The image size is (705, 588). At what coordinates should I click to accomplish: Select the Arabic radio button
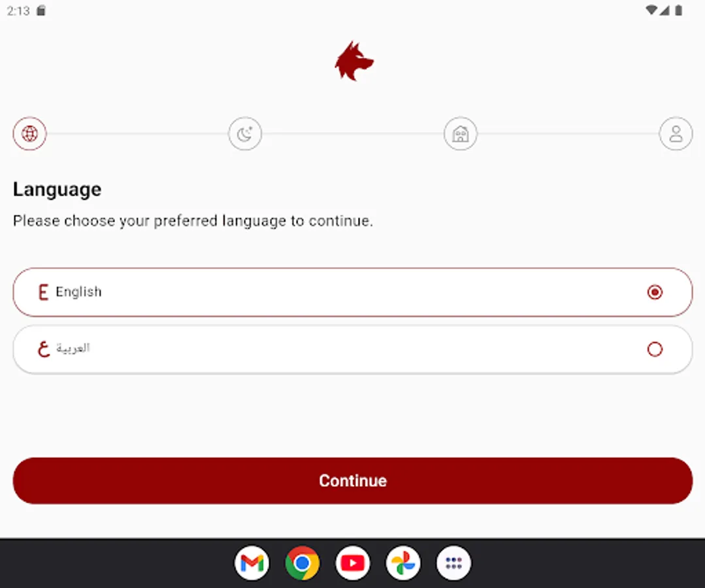(x=655, y=350)
